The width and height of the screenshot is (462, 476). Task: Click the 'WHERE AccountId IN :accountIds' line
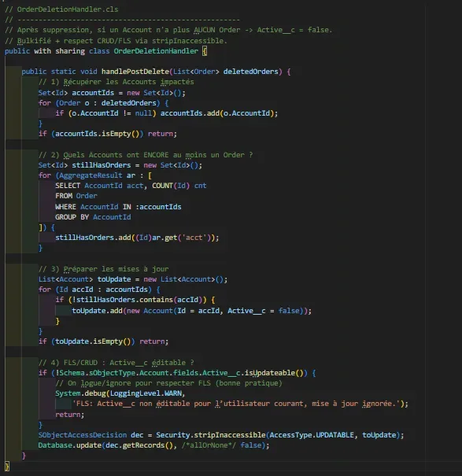(x=118, y=207)
